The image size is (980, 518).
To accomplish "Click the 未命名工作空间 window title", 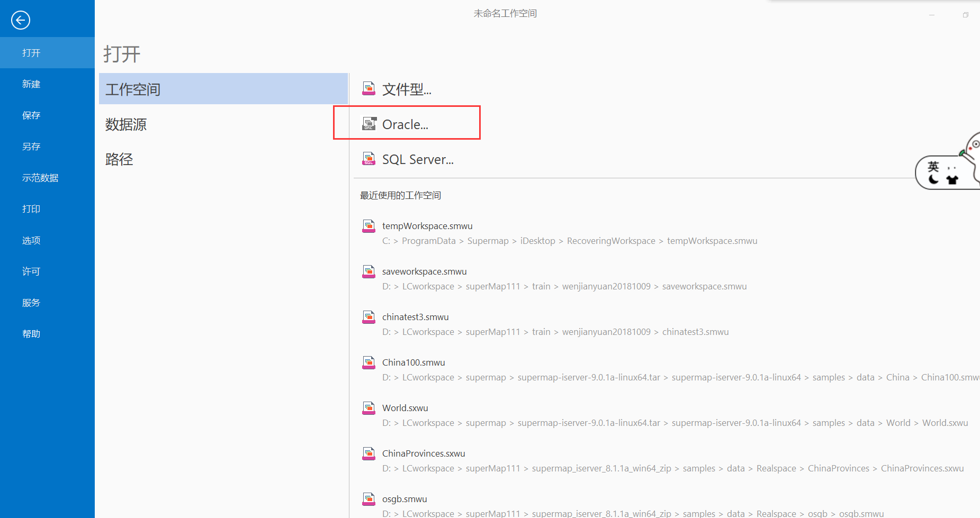I will pos(505,13).
